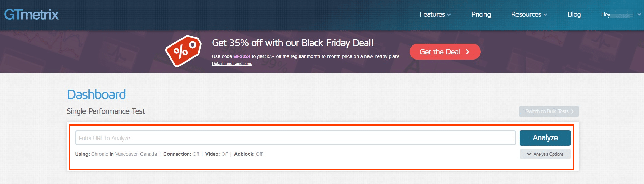Image resolution: width=644 pixels, height=184 pixels.
Task: Click the Dashboard heading
Action: pyautogui.click(x=96, y=95)
